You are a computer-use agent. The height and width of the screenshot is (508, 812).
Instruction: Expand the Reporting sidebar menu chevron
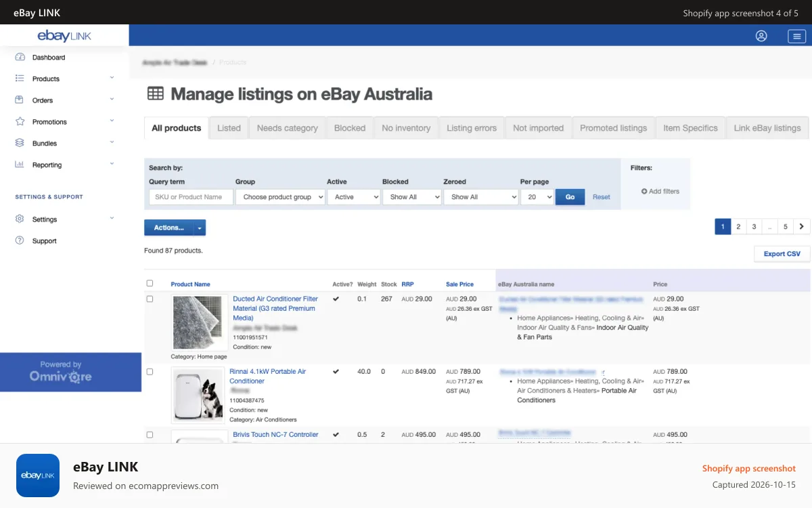(112, 164)
